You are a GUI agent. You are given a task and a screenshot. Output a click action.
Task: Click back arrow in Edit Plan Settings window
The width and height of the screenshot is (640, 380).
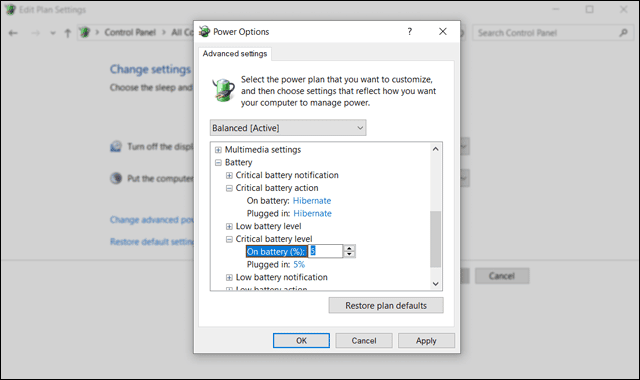click(13, 33)
